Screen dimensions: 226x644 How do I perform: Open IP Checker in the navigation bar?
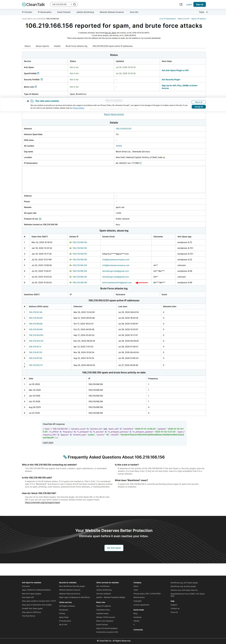coord(27,12)
